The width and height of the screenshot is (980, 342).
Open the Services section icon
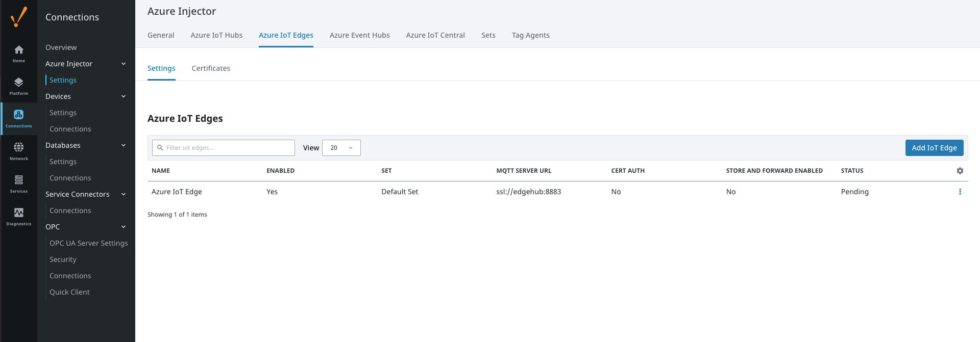click(19, 183)
